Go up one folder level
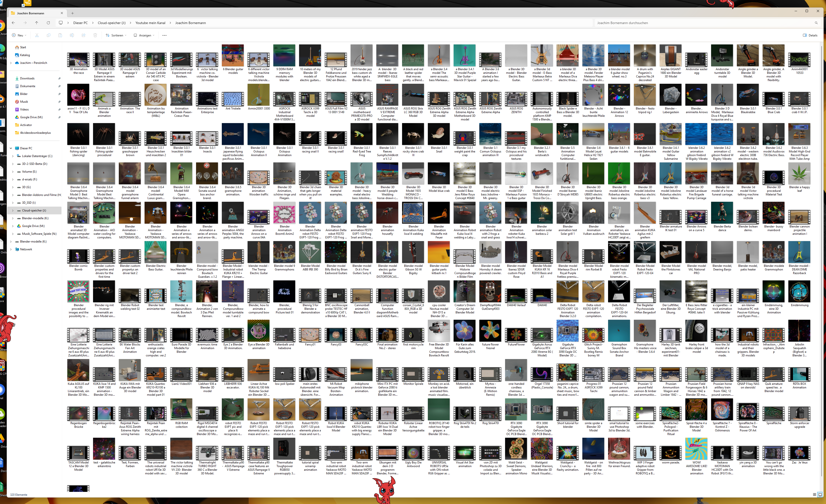Viewport: 826px width, 504px height. (36, 23)
